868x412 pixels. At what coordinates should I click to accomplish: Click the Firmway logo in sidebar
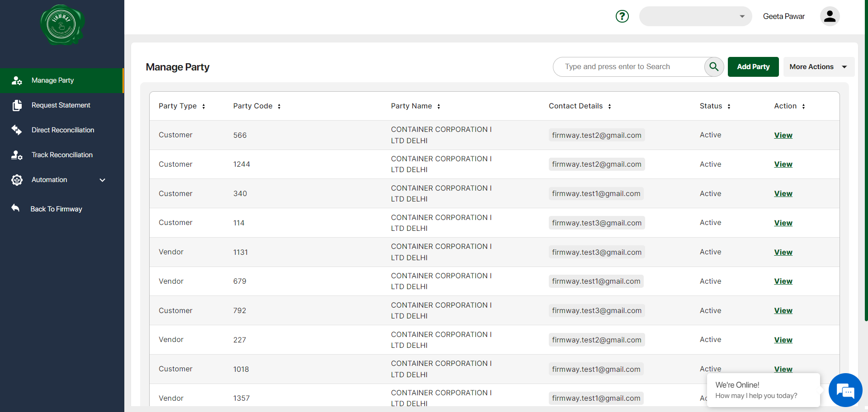click(62, 25)
